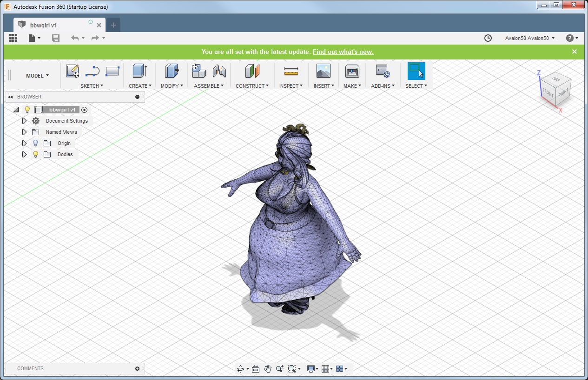Click the Zoom Window magnifier icon

(x=292, y=369)
